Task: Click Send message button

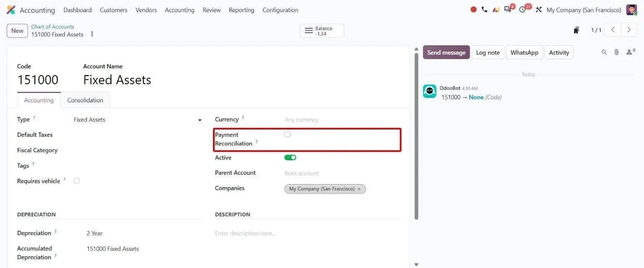Action: [x=446, y=52]
